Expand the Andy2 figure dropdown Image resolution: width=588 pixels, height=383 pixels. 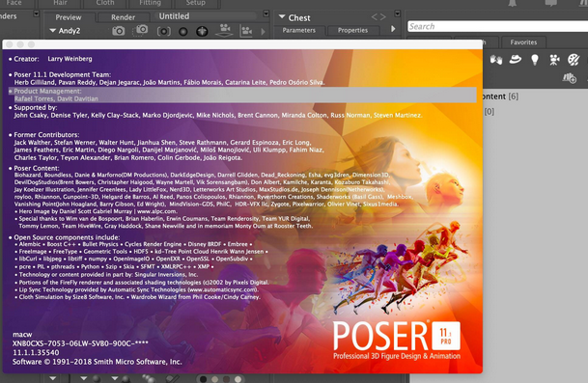tap(52, 31)
